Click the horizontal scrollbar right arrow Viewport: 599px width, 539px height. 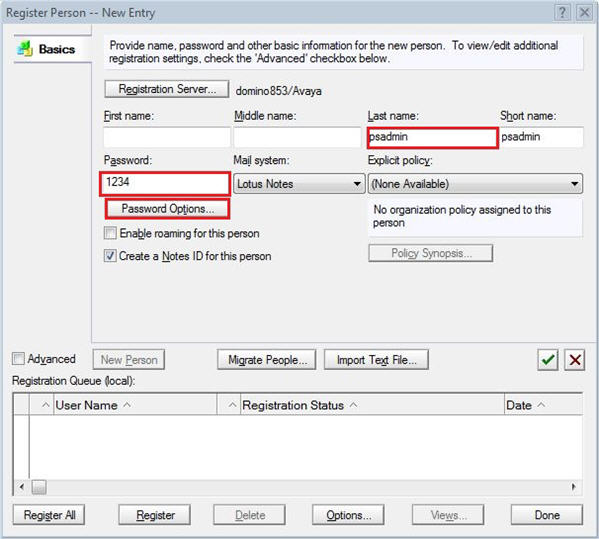tap(573, 487)
